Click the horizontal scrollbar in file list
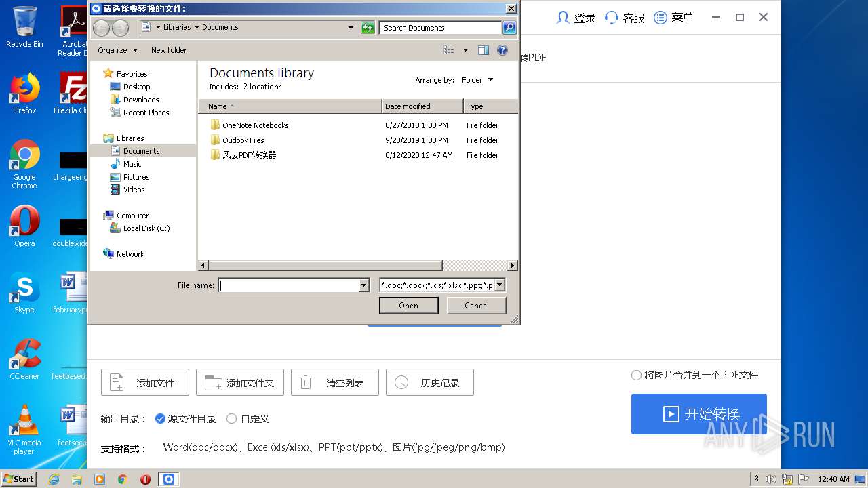 [325, 266]
